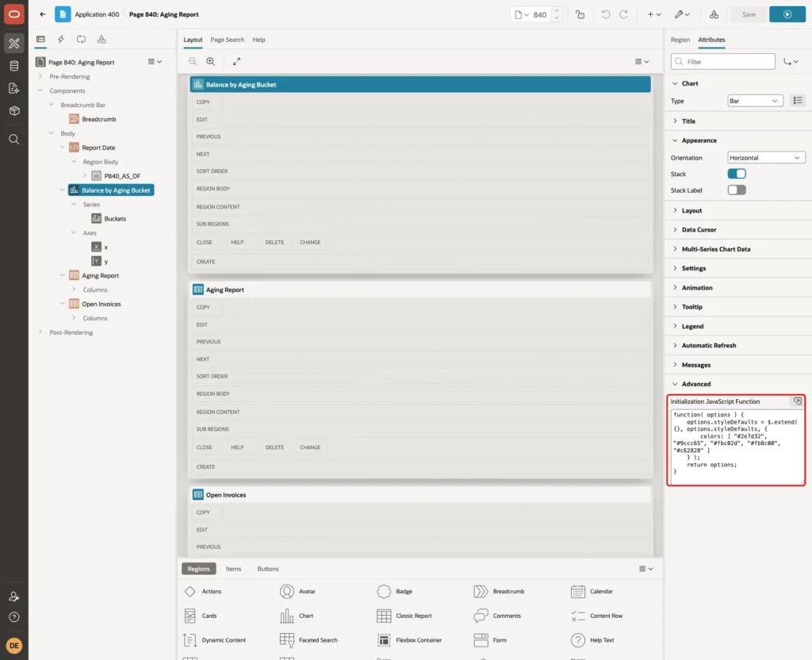Enable the Stack Label switch
812x660 pixels.
(737, 190)
